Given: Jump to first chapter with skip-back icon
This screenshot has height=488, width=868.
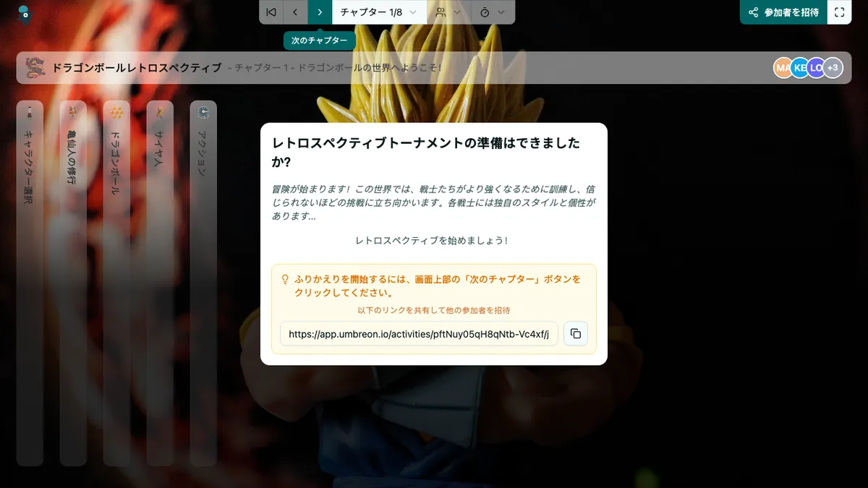Looking at the screenshot, I should point(271,12).
